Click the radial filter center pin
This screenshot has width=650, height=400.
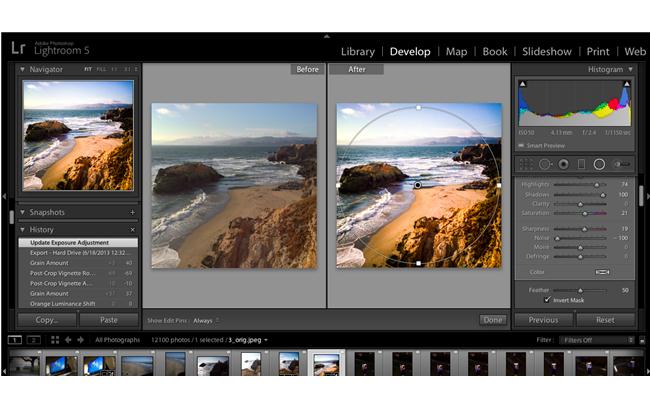(x=418, y=185)
